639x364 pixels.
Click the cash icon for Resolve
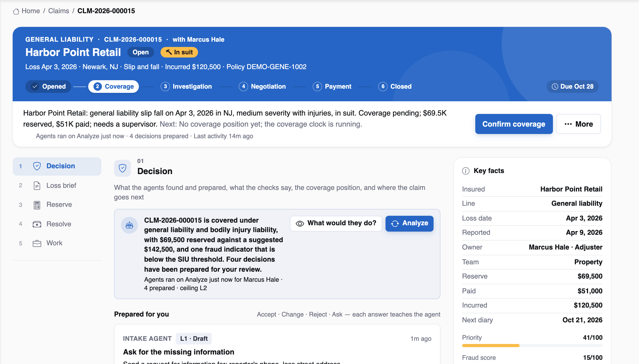coord(37,224)
